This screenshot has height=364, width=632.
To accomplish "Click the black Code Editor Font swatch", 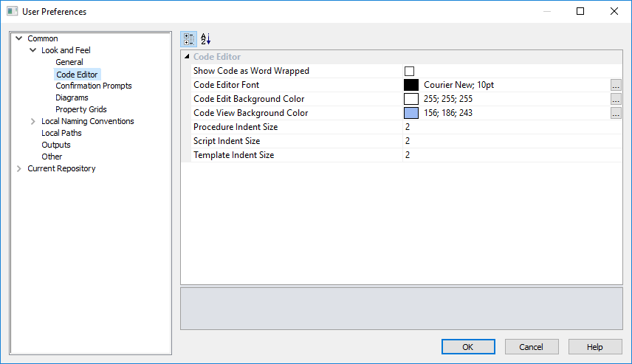I will (411, 85).
